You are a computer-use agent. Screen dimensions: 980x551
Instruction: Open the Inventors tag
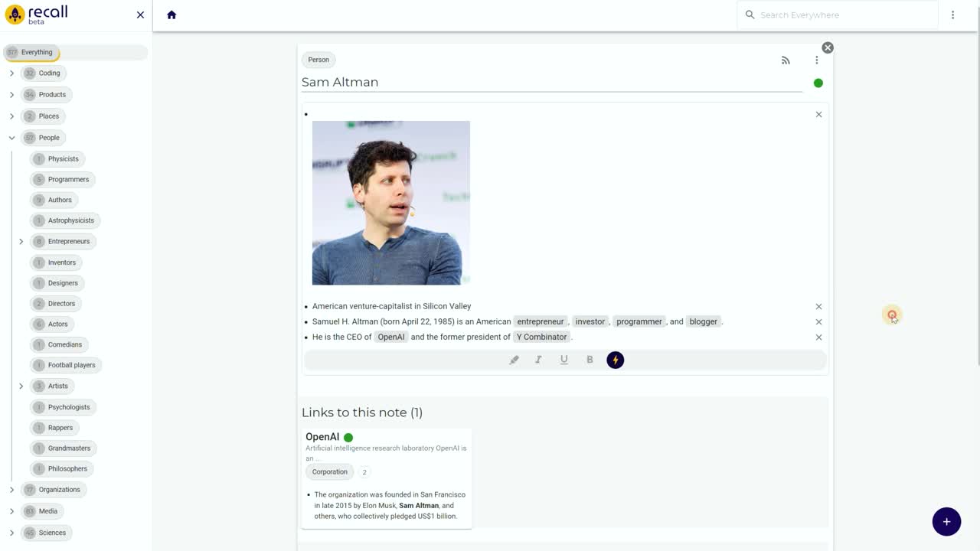(56, 262)
